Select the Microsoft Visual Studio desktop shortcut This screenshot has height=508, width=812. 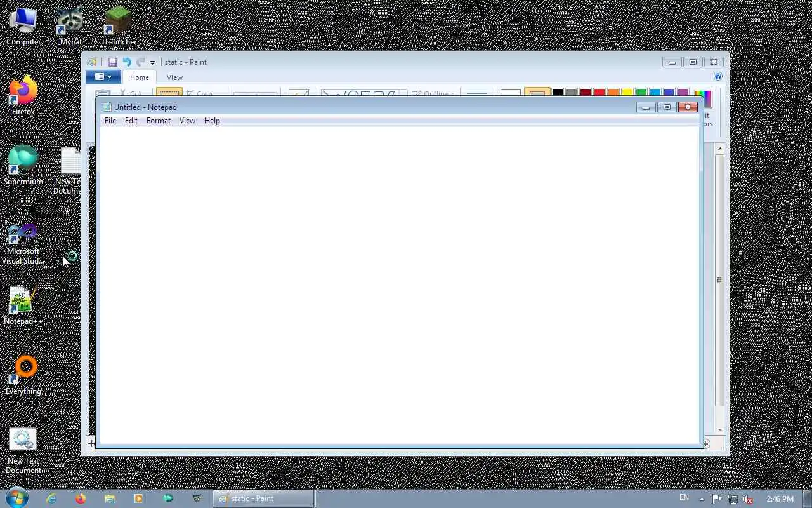[23, 243]
